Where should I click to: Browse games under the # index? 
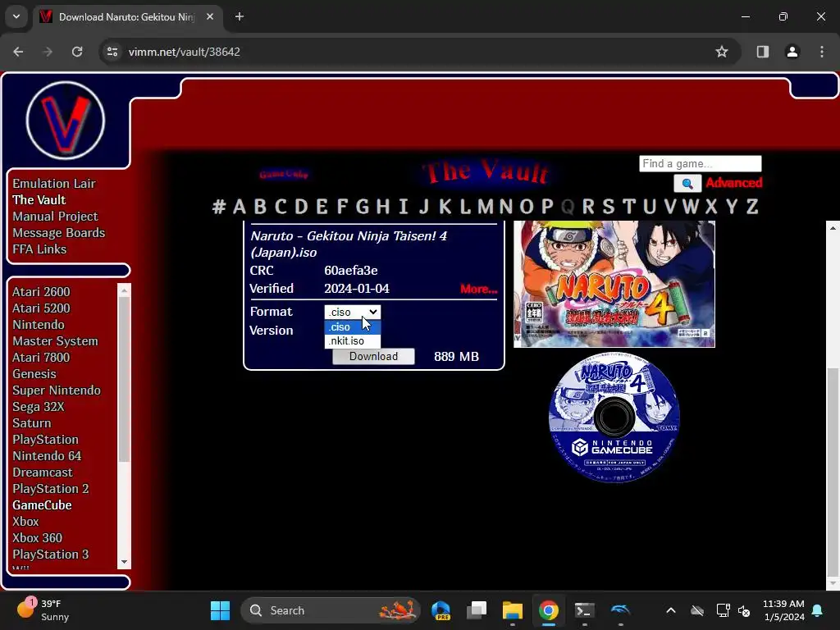pos(218,206)
